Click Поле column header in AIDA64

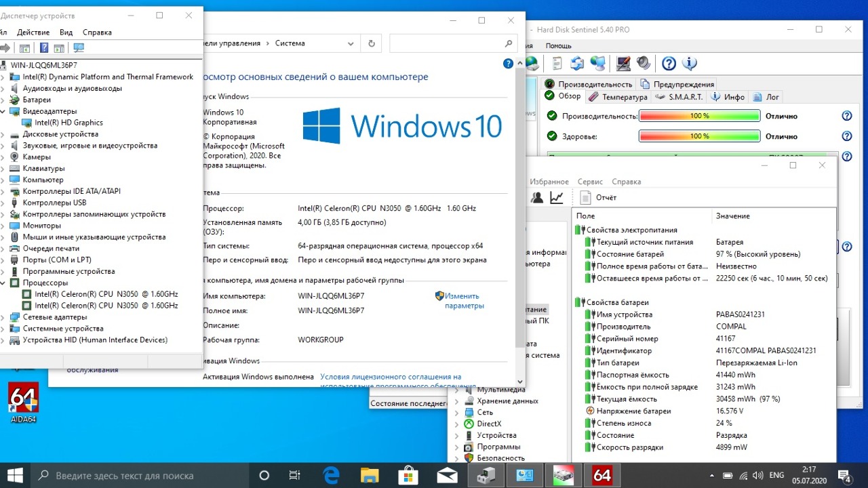(x=585, y=216)
